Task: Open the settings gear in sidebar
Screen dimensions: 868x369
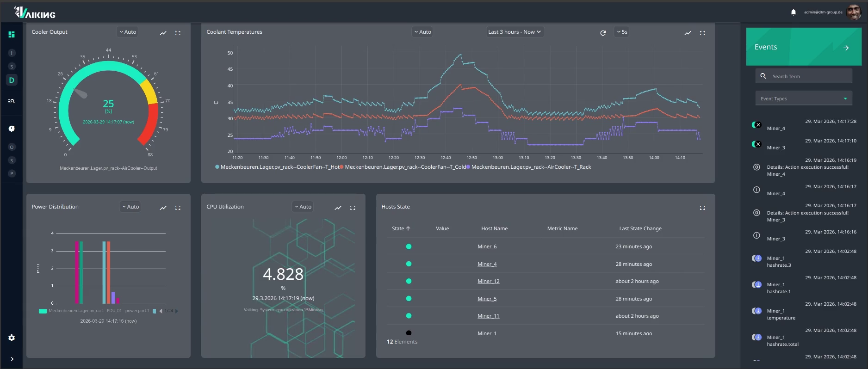Action: [x=12, y=338]
